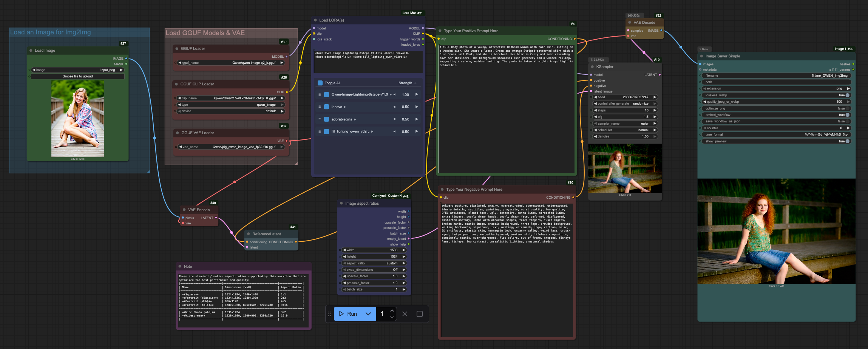
Task: Open the Run options dropdown chevron
Action: [368, 314]
